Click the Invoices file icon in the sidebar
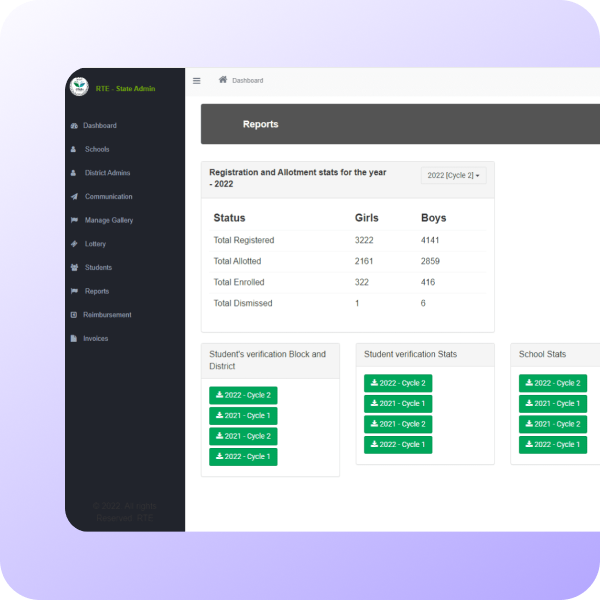 (74, 339)
